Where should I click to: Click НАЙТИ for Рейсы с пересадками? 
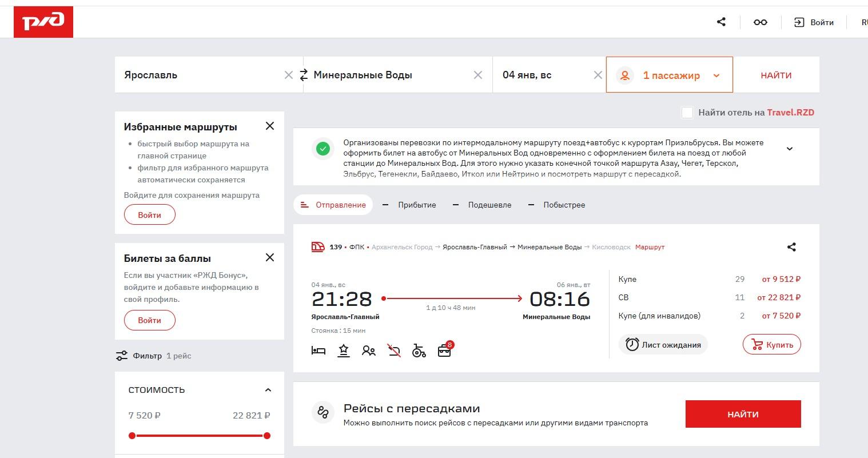pos(743,415)
